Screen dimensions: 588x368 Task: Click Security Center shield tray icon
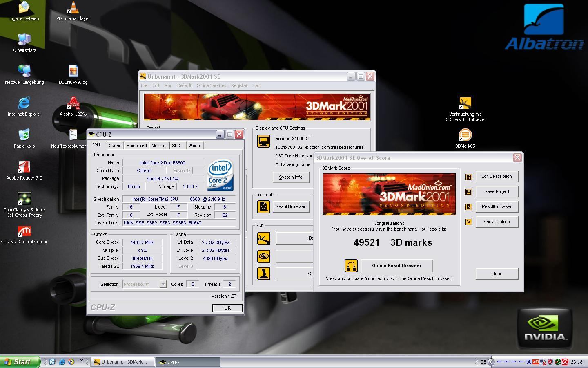(x=550, y=362)
